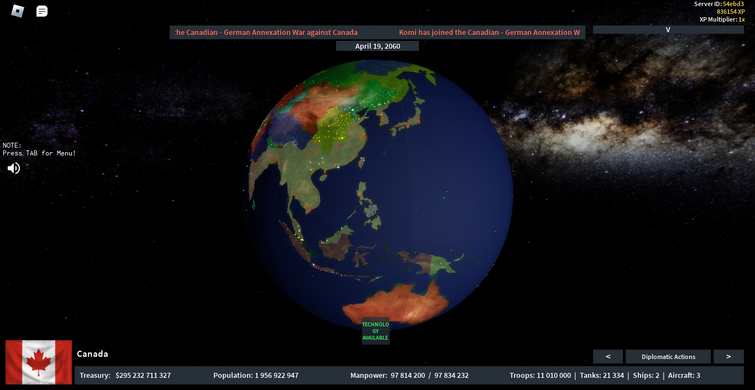Image resolution: width=755 pixels, height=390 pixels.
Task: Click the Canada flag image
Action: [x=39, y=363]
